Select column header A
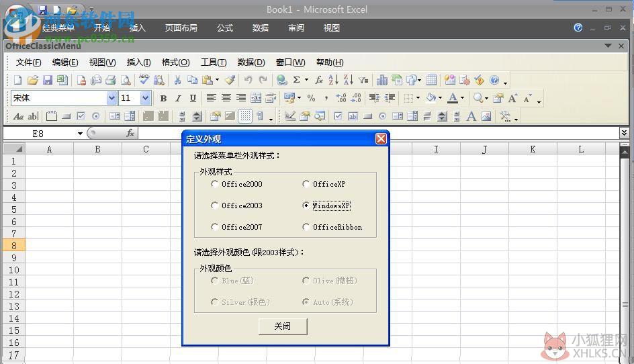 (49, 149)
